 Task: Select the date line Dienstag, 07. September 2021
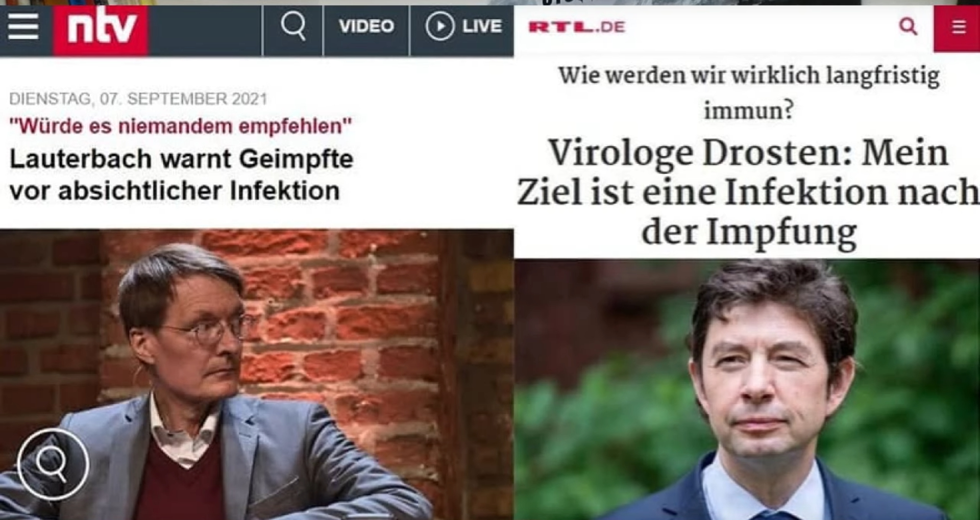[138, 98]
